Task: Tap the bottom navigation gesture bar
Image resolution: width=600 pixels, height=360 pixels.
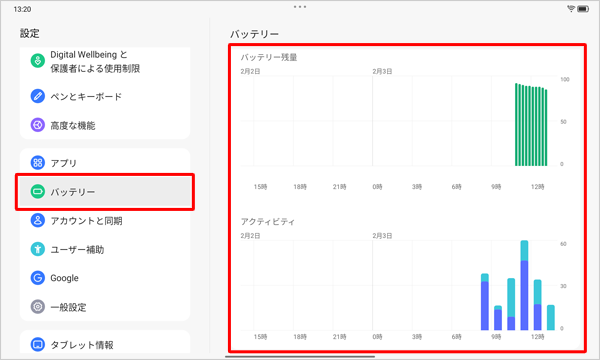Action: [300, 357]
